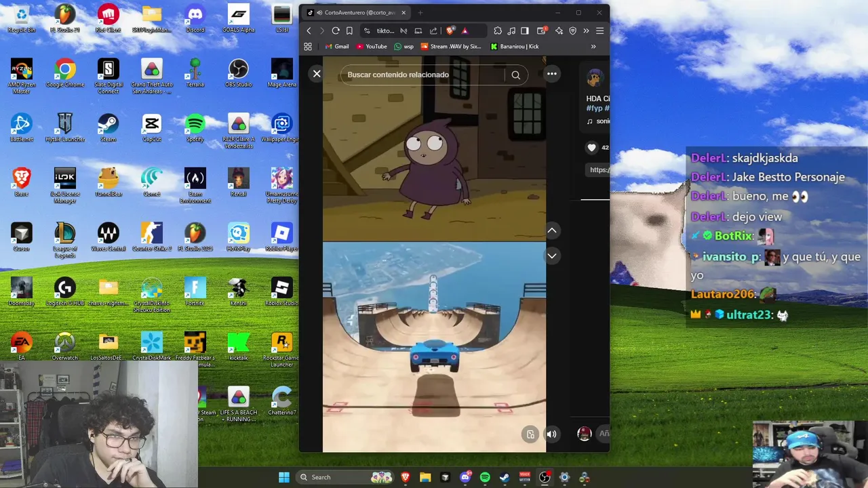Open the YouTube bookmark
Image resolution: width=868 pixels, height=488 pixels.
[x=372, y=47]
